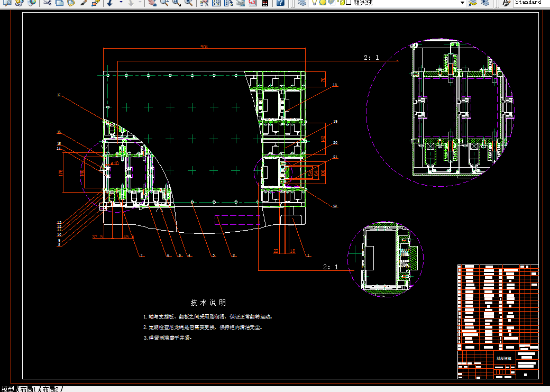Click part balloon number 17
The image size is (550, 392).
tap(59, 95)
